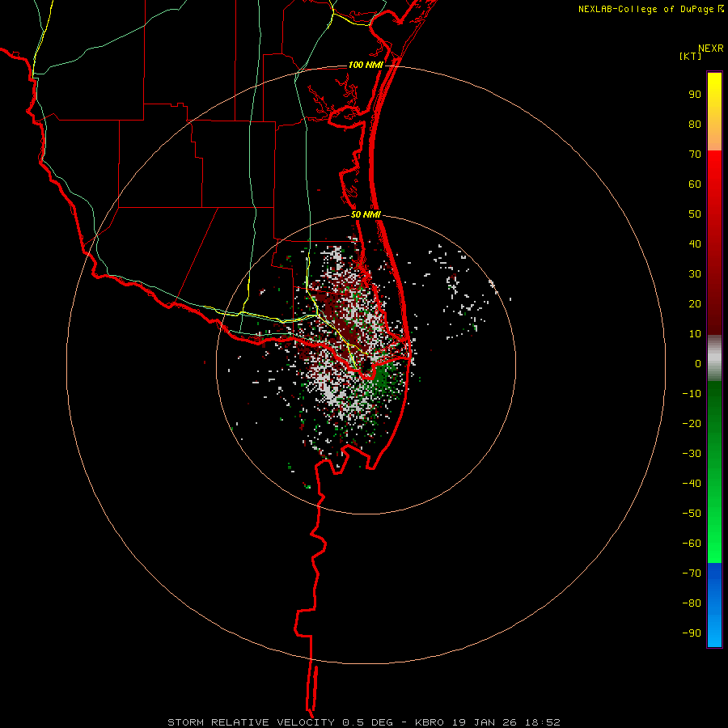Click the 0.5 DEG elevation text in caption
Viewport: 728px width, 728px height.
[x=368, y=722]
